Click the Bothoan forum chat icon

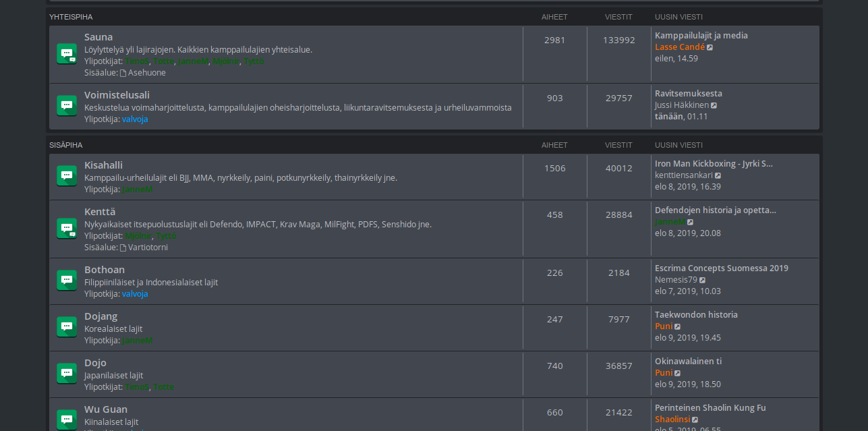click(x=67, y=281)
